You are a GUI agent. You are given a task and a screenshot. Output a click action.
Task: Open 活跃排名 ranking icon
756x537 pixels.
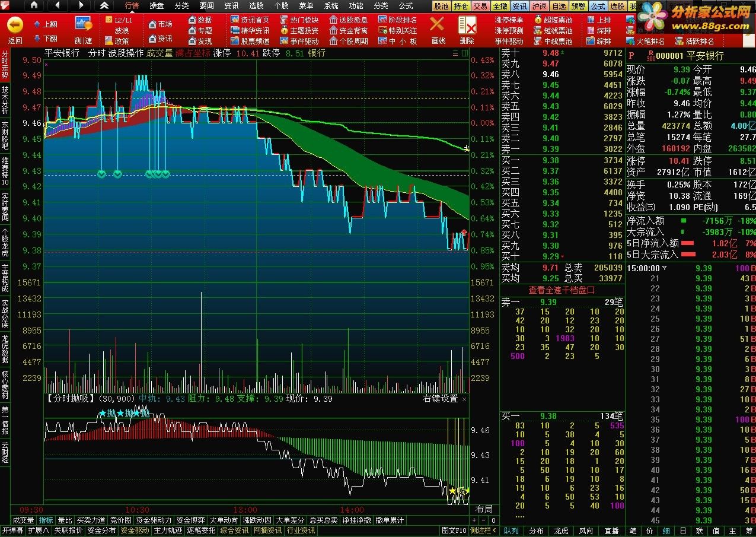coord(680,41)
